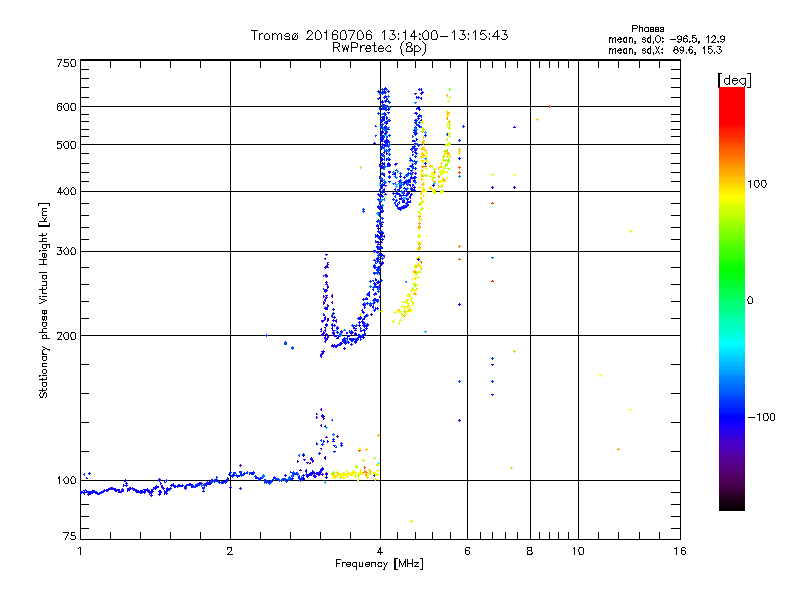The width and height of the screenshot is (800, 600).
Task: Click the 'Frequency [MHz]' x-axis label
Action: point(379,564)
